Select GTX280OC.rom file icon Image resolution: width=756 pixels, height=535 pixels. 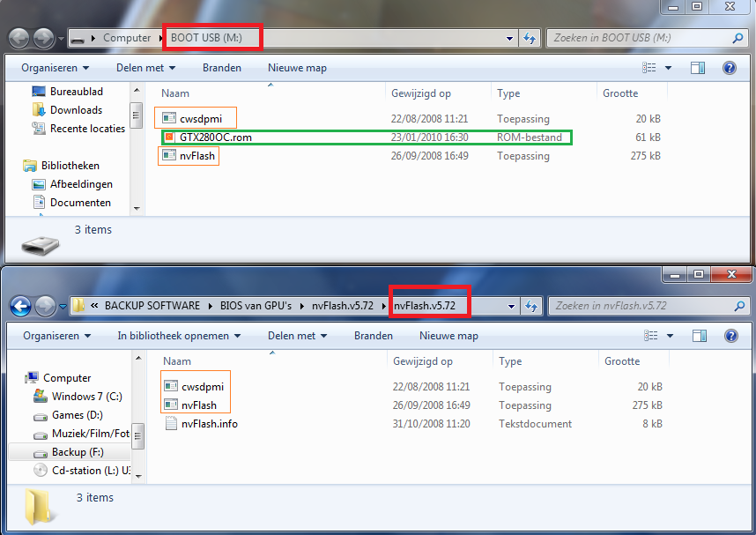pos(169,137)
